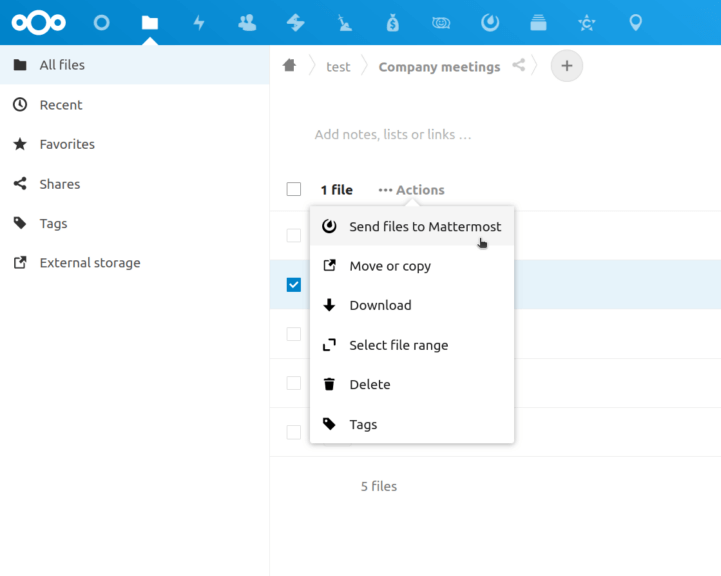This screenshot has width=721, height=576.
Task: Go to the test breadcrumb folder
Action: [338, 67]
